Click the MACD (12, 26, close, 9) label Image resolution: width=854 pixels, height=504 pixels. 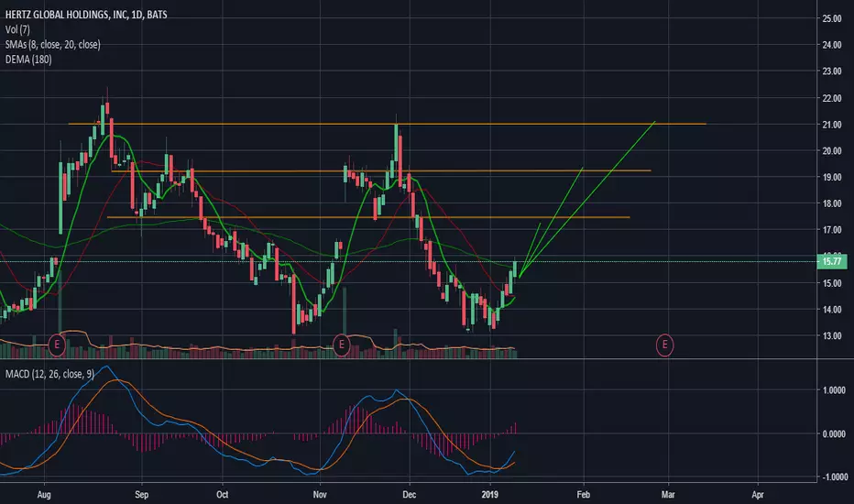[49, 374]
